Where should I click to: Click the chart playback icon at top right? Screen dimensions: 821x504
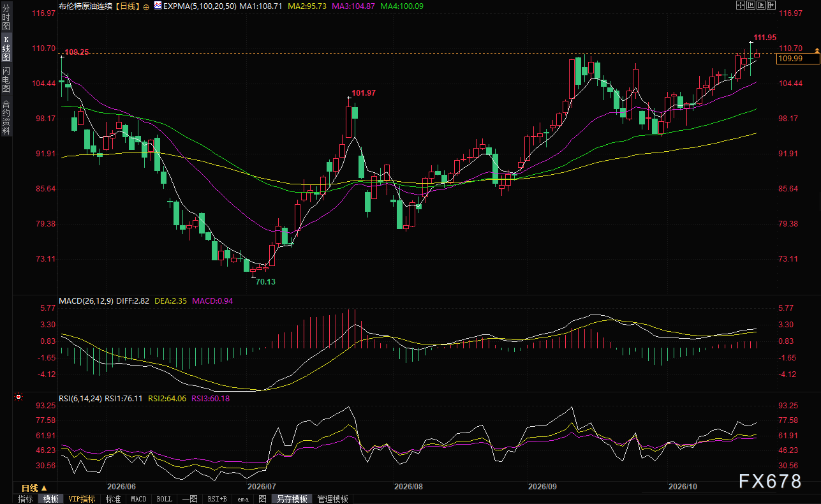(x=761, y=5)
